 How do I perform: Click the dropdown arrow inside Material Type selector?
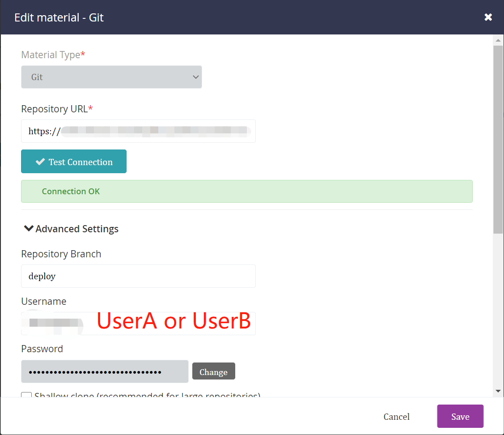tap(195, 77)
